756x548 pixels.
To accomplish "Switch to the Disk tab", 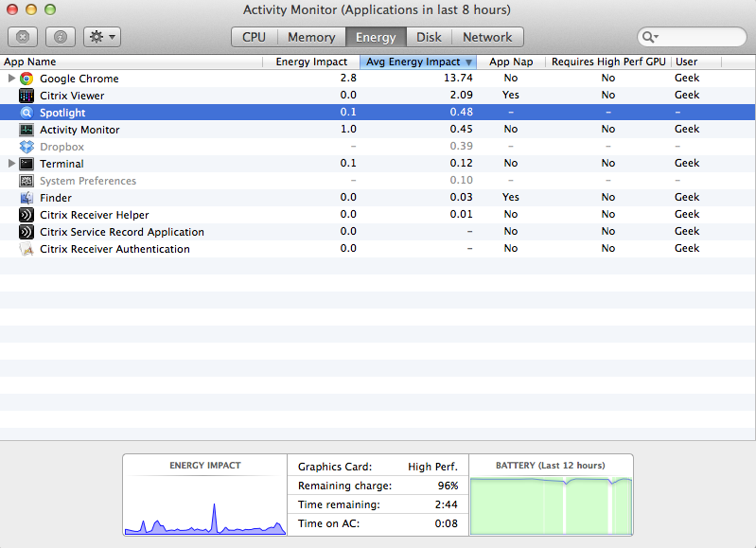I will point(430,37).
